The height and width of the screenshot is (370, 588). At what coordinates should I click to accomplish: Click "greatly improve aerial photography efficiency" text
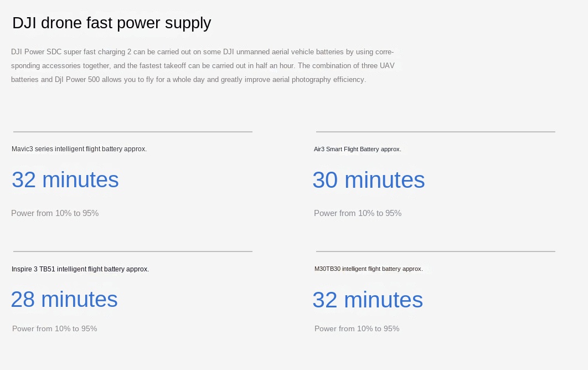click(293, 80)
